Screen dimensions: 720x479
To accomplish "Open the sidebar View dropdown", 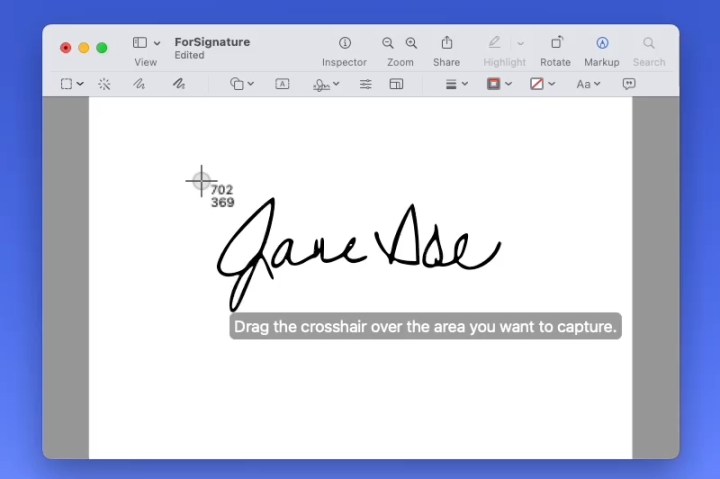I will click(146, 43).
